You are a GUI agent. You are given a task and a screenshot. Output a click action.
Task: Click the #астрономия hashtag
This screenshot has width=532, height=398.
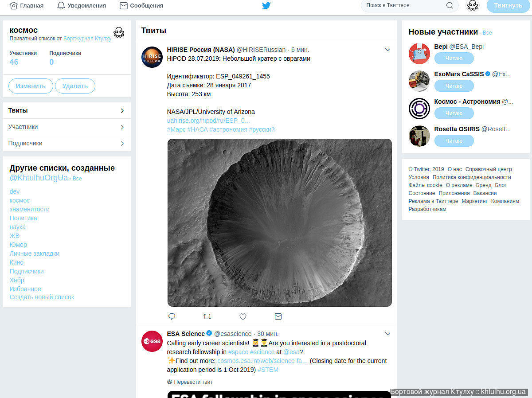(228, 129)
